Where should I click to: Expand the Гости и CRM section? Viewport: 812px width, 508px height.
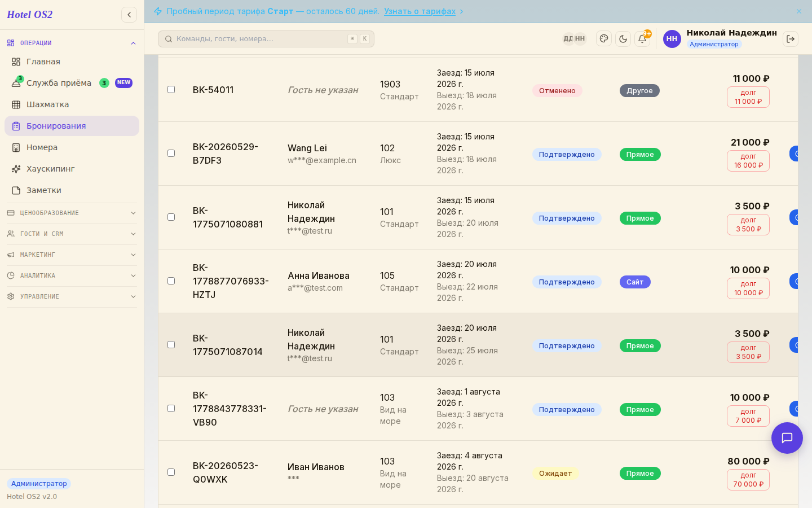72,234
